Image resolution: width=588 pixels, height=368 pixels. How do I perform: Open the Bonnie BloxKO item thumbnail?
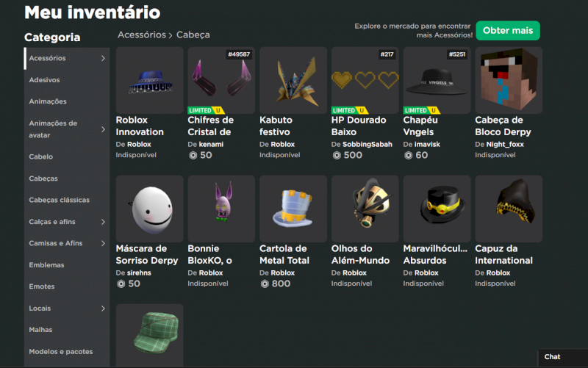click(221, 209)
